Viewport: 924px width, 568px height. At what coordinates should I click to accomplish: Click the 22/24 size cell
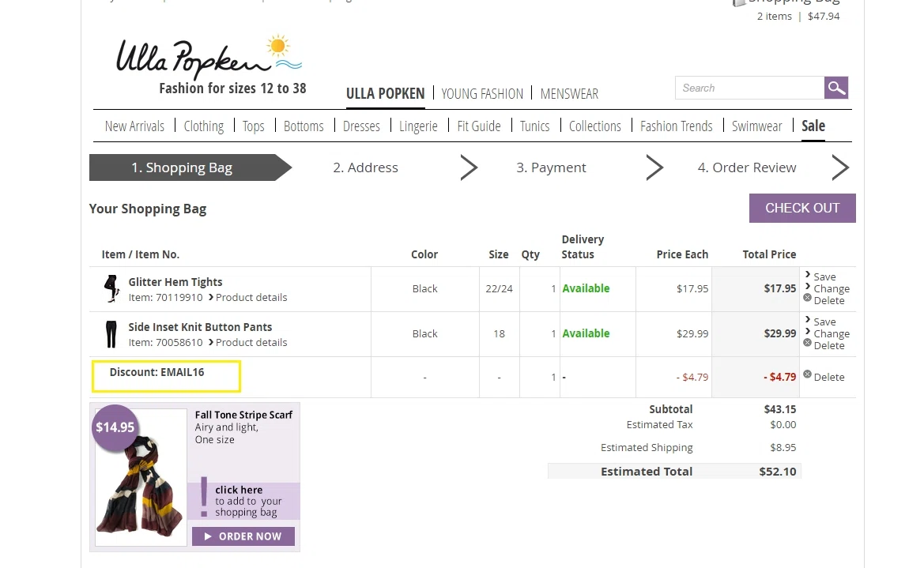click(499, 288)
